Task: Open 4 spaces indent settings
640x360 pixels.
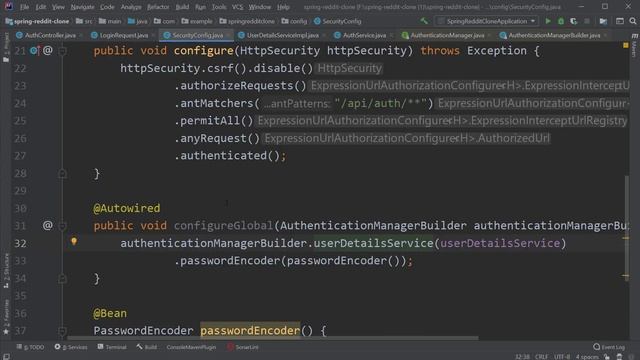Action: [x=587, y=357]
